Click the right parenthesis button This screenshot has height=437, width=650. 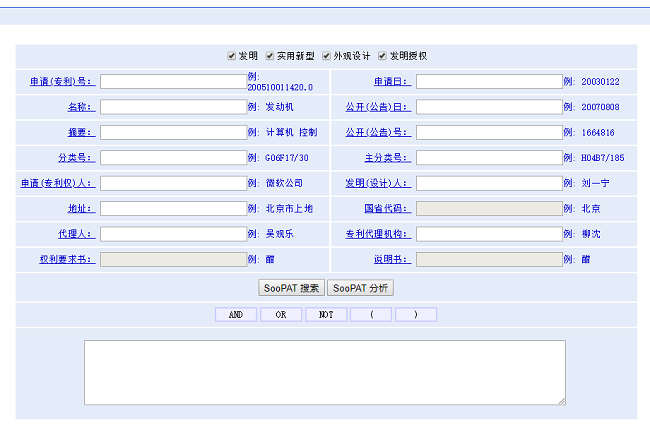coord(416,314)
